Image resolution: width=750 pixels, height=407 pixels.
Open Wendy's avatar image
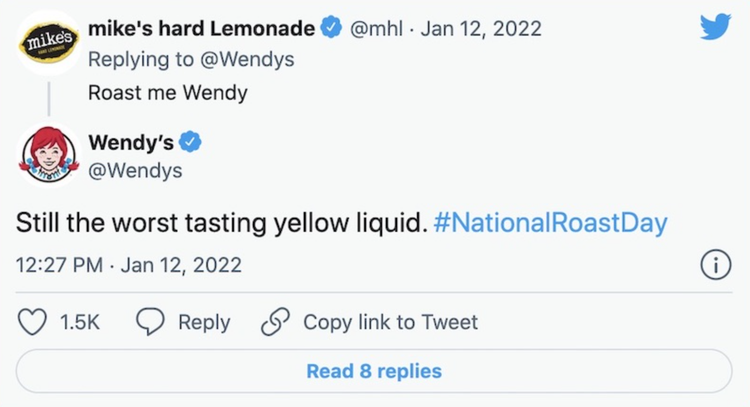(49, 157)
